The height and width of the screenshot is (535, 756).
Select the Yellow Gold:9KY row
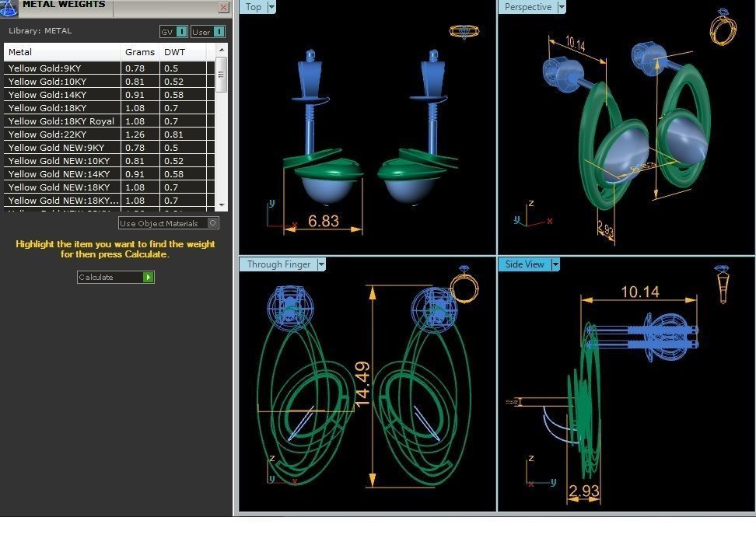(x=110, y=68)
